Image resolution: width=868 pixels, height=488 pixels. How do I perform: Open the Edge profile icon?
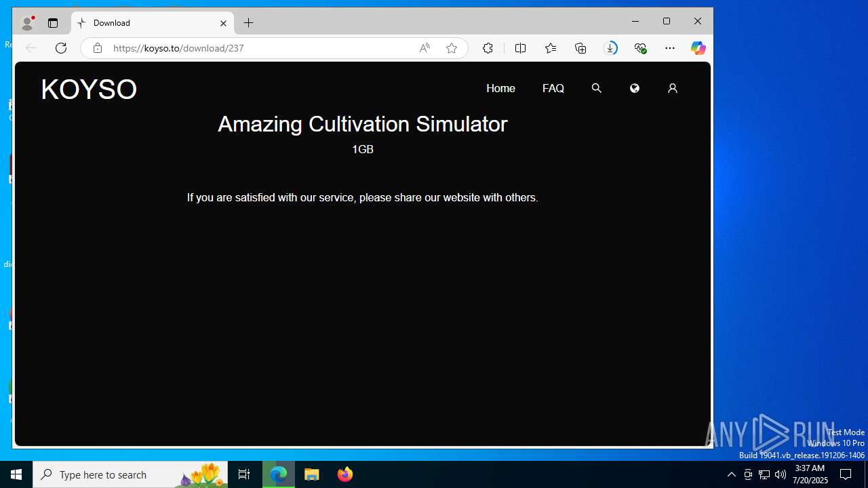click(x=28, y=23)
